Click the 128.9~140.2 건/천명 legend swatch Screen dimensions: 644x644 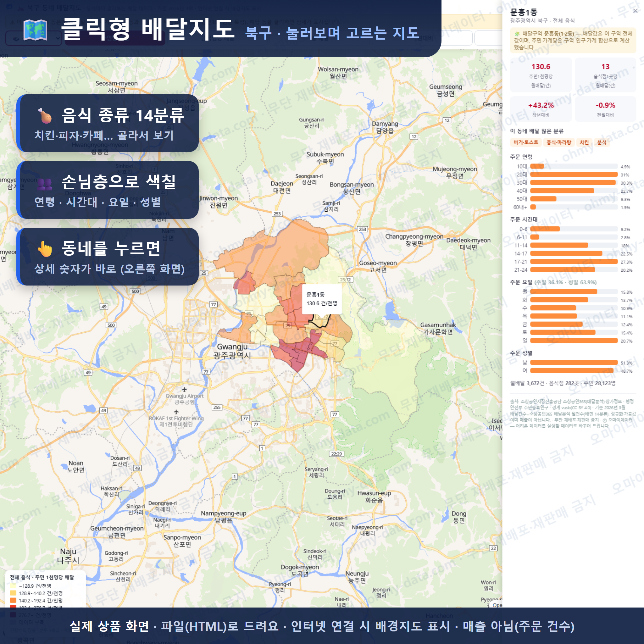pos(13,593)
